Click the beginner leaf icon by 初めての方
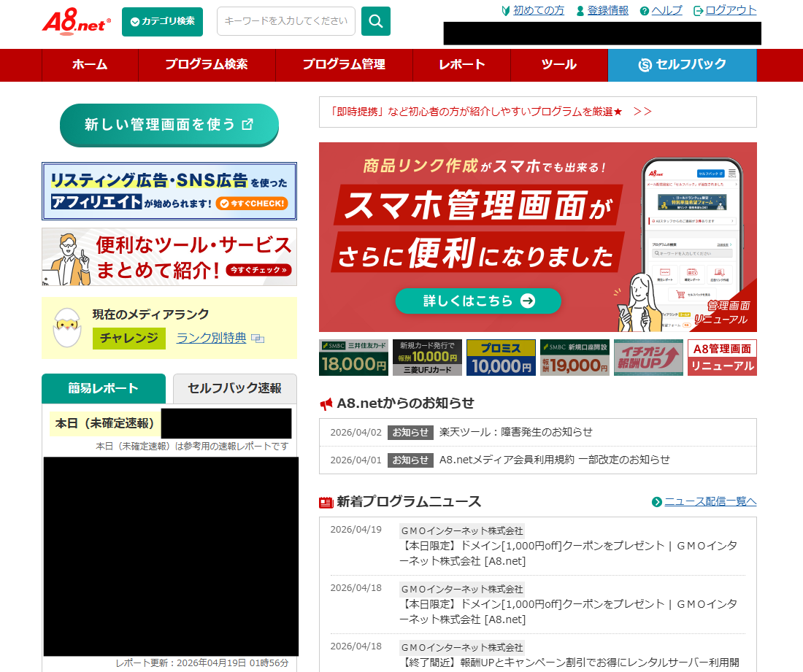This screenshot has height=672, width=803. coord(505,11)
